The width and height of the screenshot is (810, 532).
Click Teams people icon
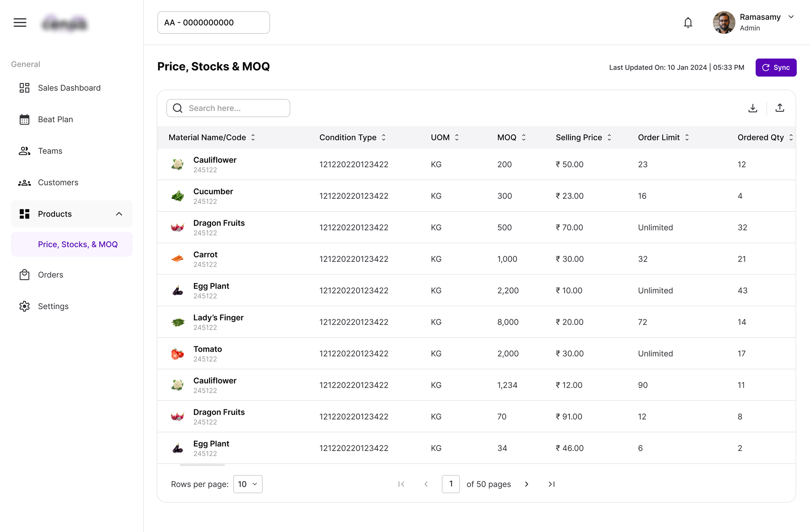click(25, 151)
